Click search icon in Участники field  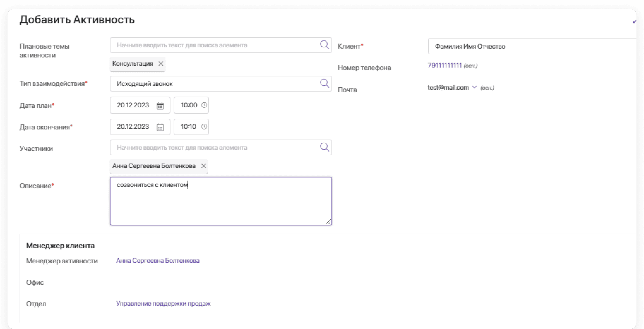pos(324,147)
